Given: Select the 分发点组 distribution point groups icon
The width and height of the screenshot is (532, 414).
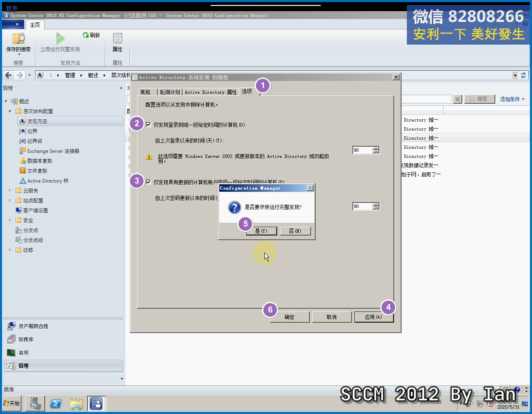Looking at the screenshot, I should pyautogui.click(x=19, y=240).
